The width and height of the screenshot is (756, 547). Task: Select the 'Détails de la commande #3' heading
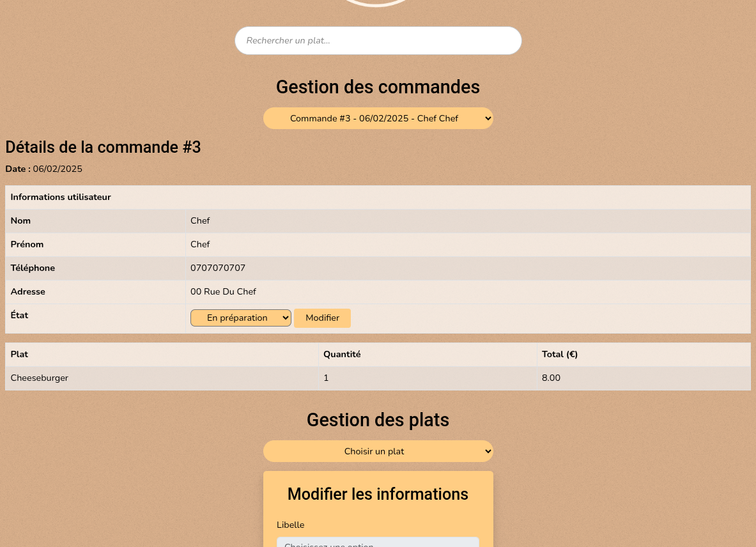[103, 147]
